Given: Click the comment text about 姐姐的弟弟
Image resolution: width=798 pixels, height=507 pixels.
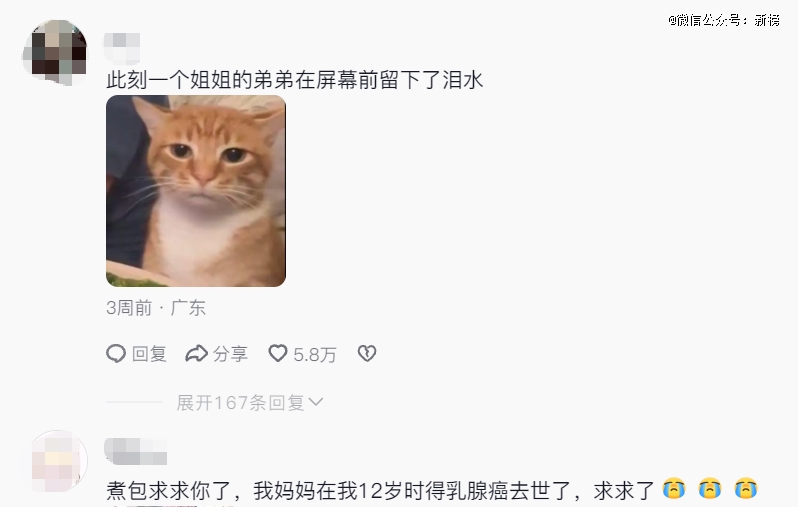Looking at the screenshot, I should point(295,80).
